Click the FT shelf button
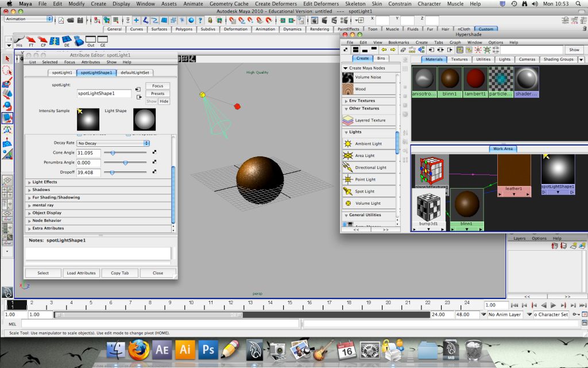The height and width of the screenshot is (368, 588). (31, 41)
